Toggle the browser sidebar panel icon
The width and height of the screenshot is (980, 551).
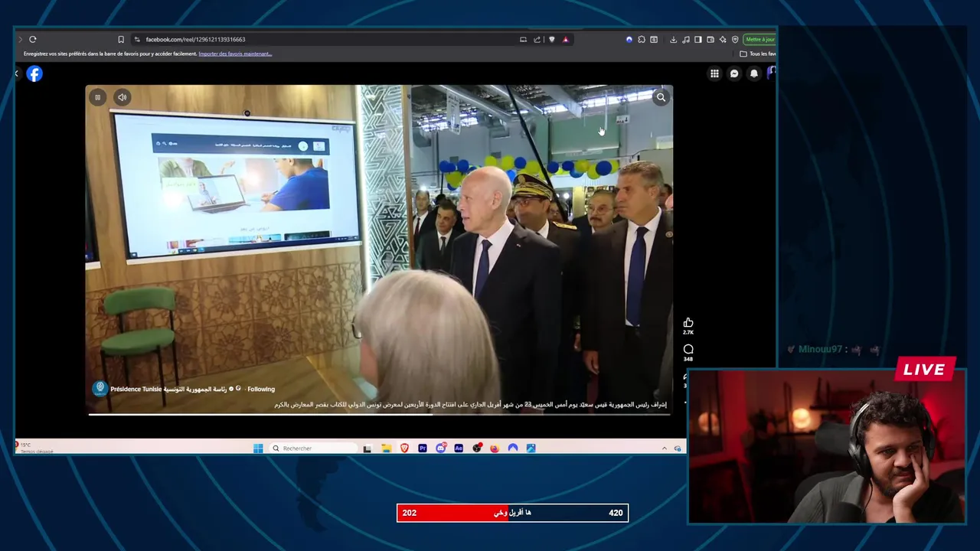(698, 39)
